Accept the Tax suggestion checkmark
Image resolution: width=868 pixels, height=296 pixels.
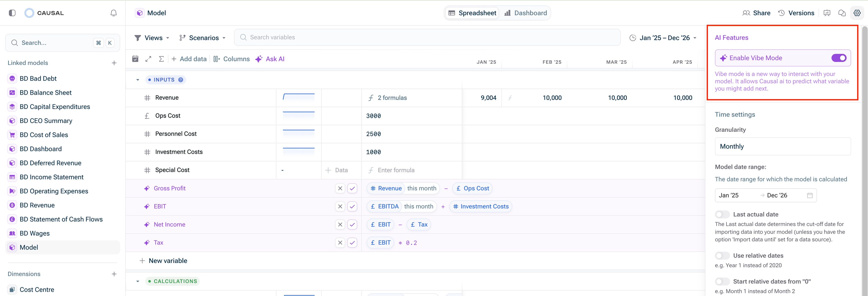tap(352, 243)
